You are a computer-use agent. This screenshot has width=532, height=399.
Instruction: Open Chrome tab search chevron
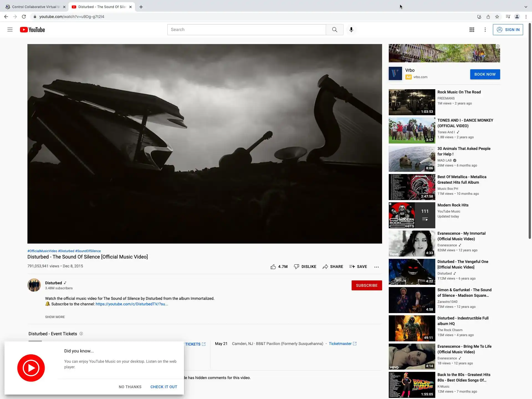pyautogui.click(x=526, y=7)
